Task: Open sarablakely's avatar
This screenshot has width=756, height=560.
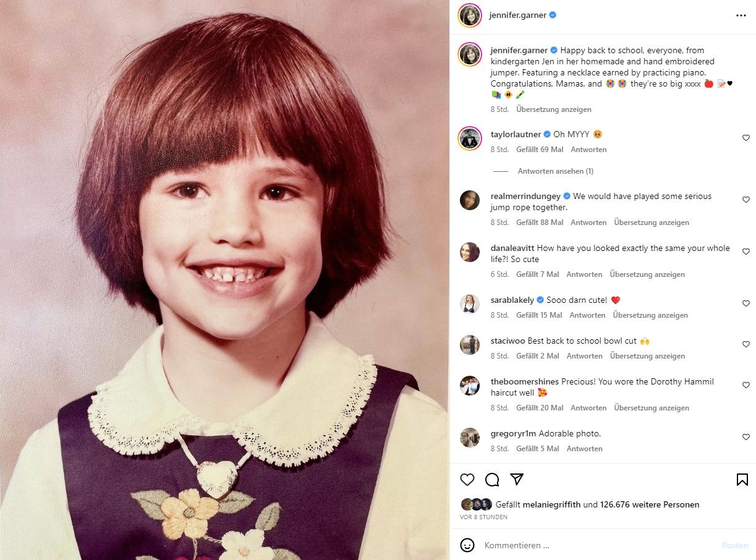Action: 470,303
